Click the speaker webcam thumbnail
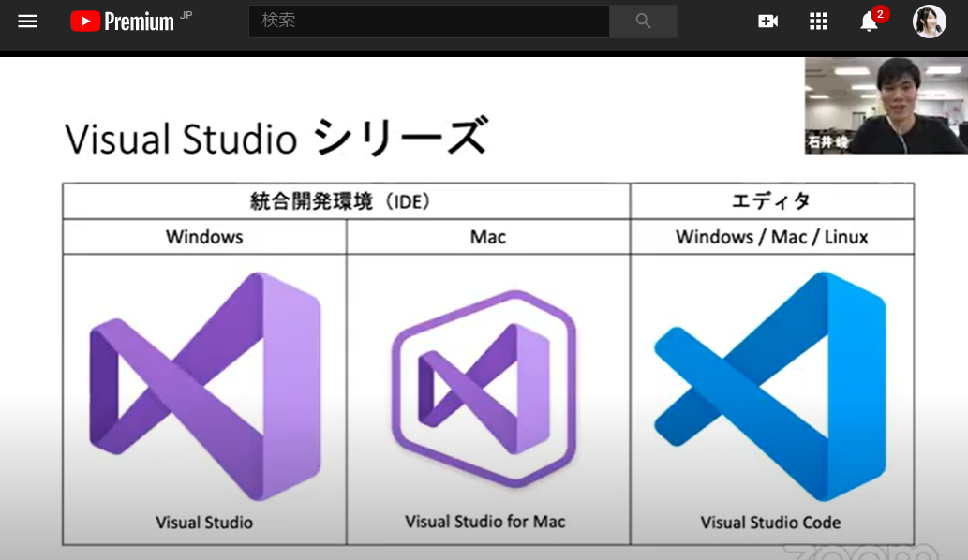The height and width of the screenshot is (560, 968). (886, 106)
